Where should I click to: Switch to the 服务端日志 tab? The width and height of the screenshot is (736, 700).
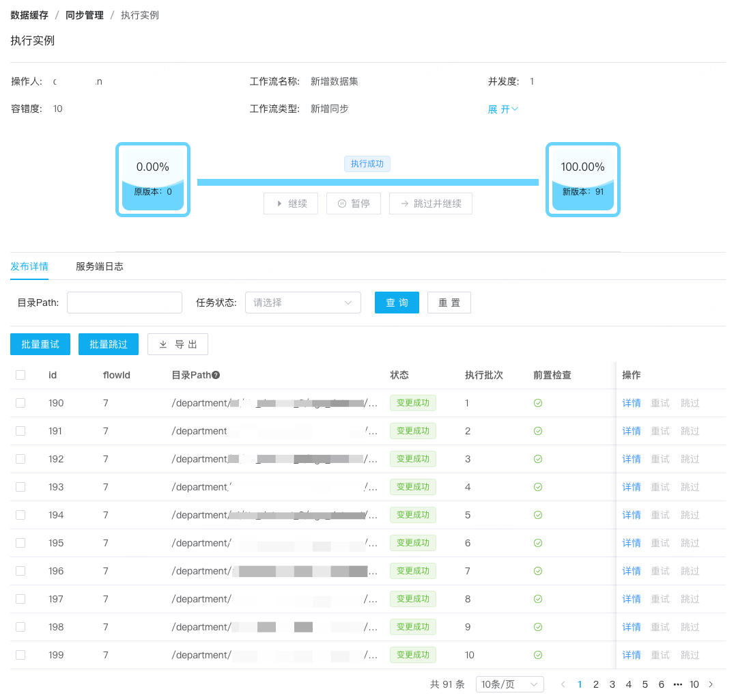(x=100, y=266)
